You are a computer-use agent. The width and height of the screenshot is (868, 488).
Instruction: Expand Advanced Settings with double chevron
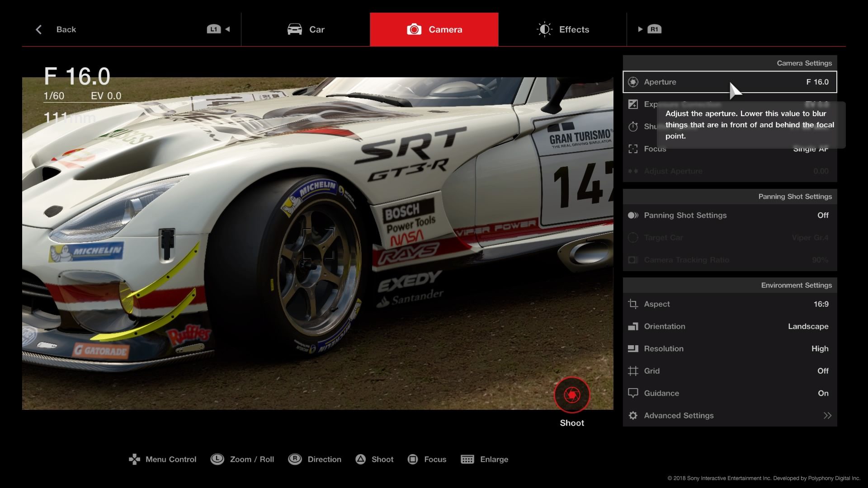tap(827, 415)
